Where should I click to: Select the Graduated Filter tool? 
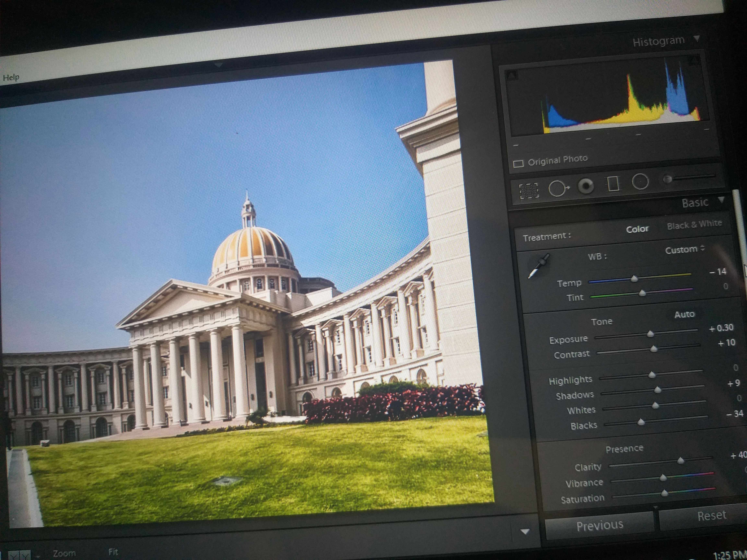[x=613, y=184]
